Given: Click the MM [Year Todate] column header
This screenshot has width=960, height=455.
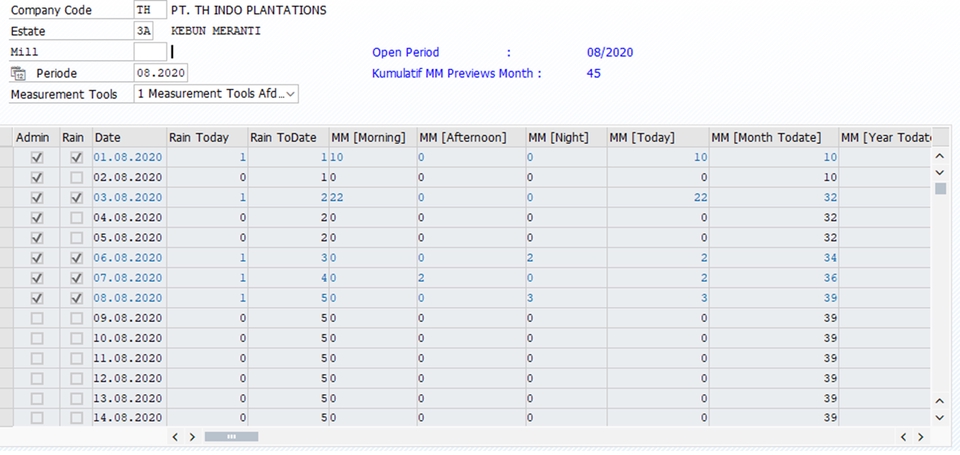Looking at the screenshot, I should 885,138.
